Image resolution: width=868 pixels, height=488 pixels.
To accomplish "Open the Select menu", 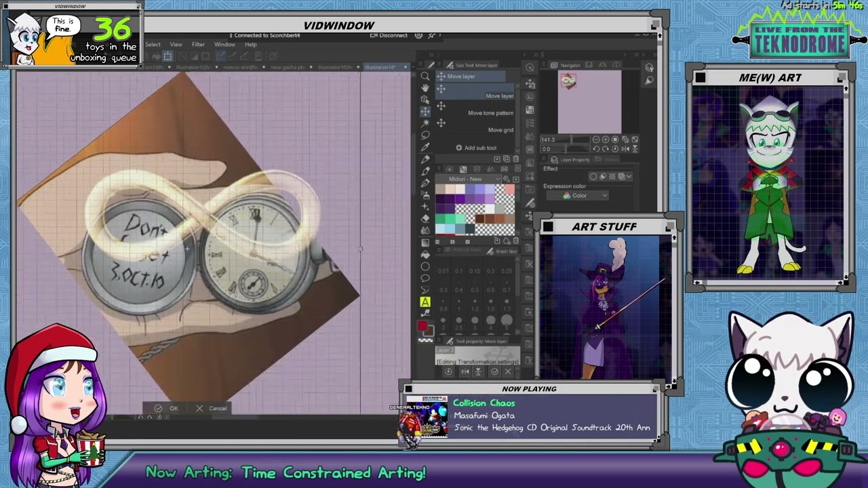I will tap(153, 45).
